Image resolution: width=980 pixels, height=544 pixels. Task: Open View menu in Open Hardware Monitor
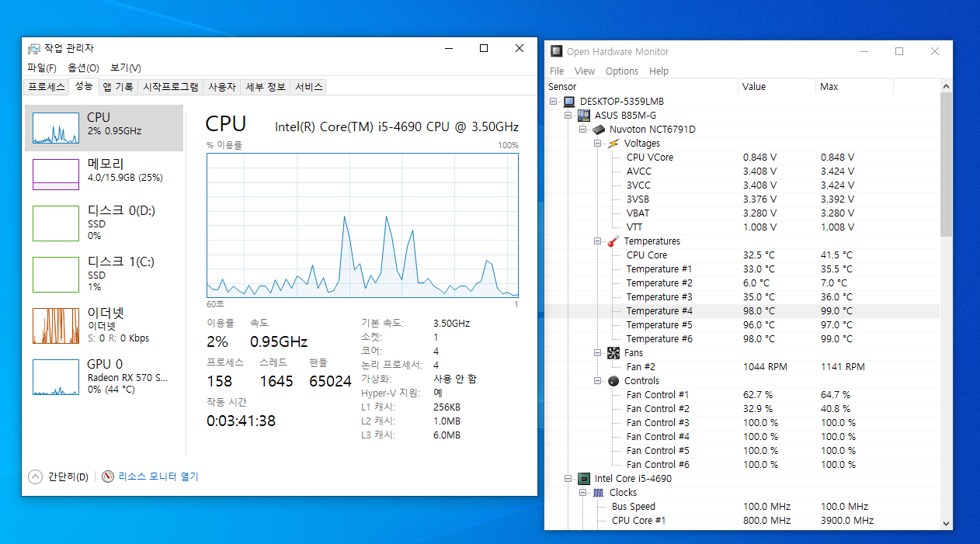585,71
